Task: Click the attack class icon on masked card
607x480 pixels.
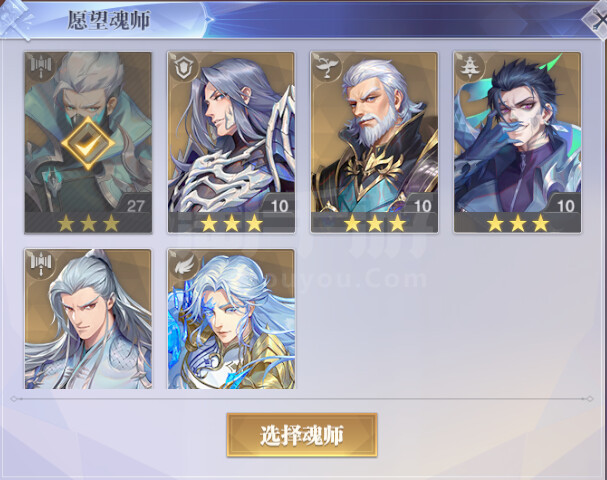Action: [x=41, y=68]
